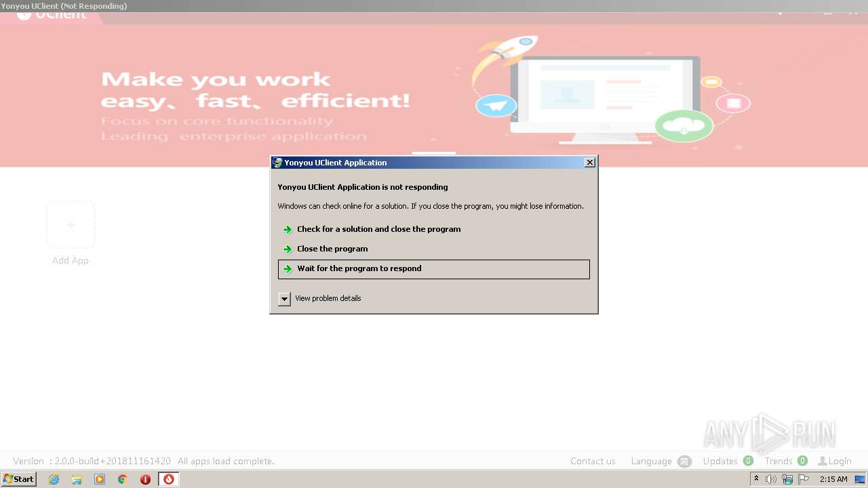Click the Login user icon
Image resolution: width=868 pixels, height=488 pixels.
(x=822, y=461)
